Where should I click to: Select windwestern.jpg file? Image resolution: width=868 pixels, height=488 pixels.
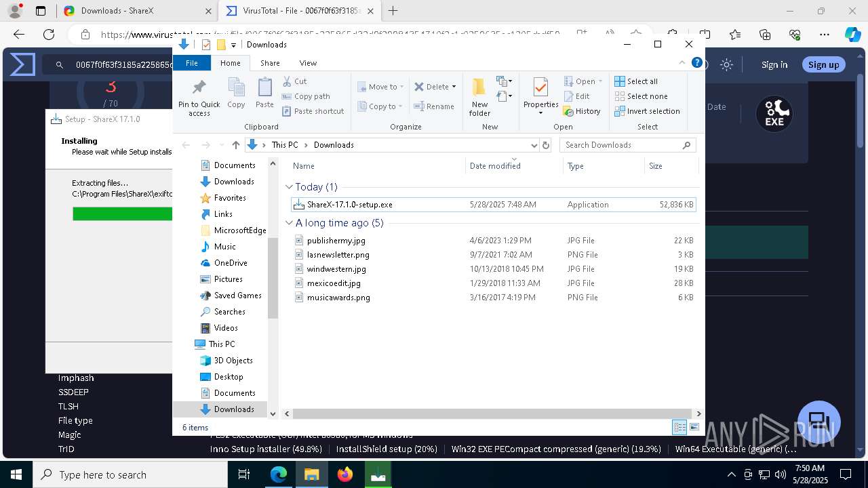pyautogui.click(x=494, y=269)
